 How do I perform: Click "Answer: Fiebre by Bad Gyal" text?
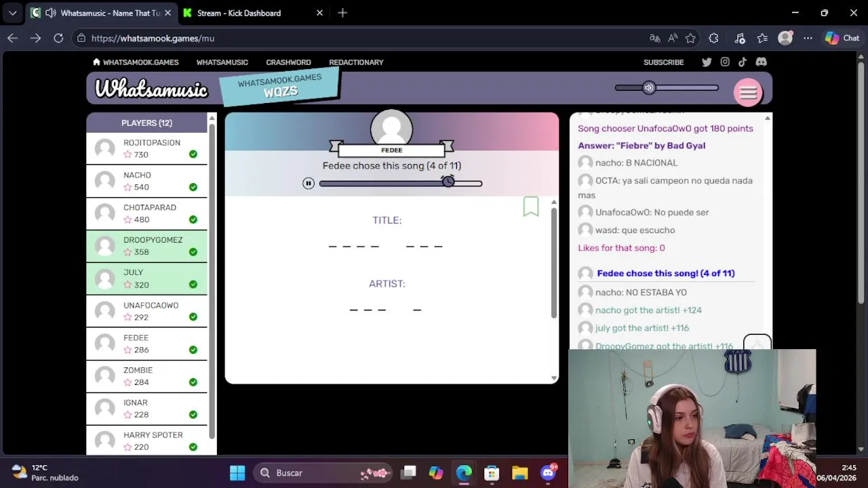coord(642,146)
